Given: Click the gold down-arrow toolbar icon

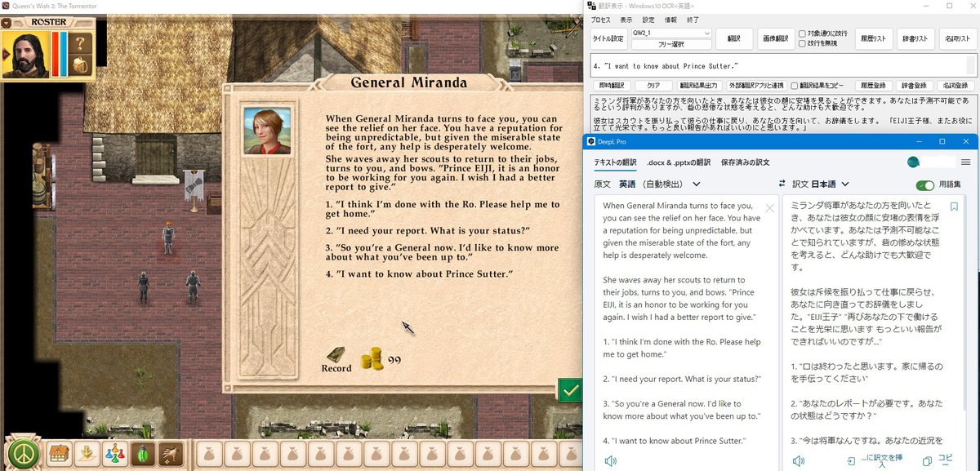Looking at the screenshot, I should click(x=87, y=453).
